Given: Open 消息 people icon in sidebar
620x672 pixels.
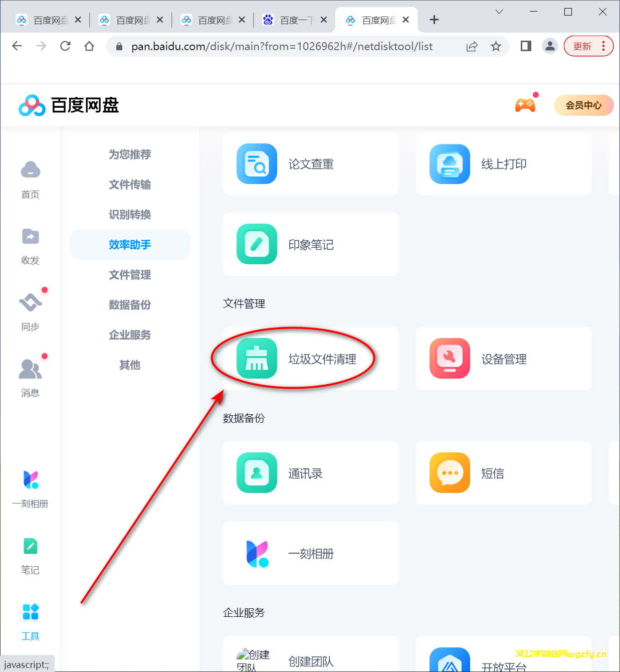Looking at the screenshot, I should point(30,369).
